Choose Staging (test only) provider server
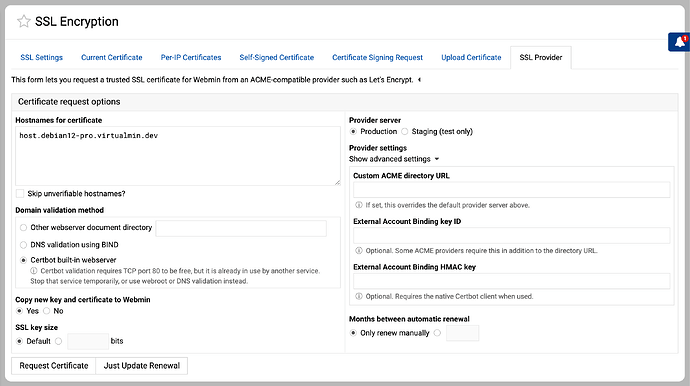The height and width of the screenshot is (386, 690). pos(404,132)
